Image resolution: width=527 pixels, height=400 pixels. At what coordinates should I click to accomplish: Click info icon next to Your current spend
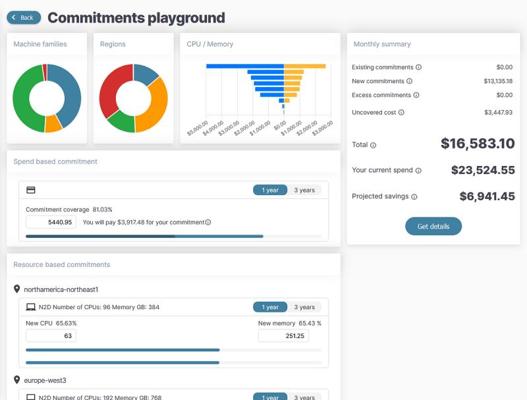tap(418, 170)
